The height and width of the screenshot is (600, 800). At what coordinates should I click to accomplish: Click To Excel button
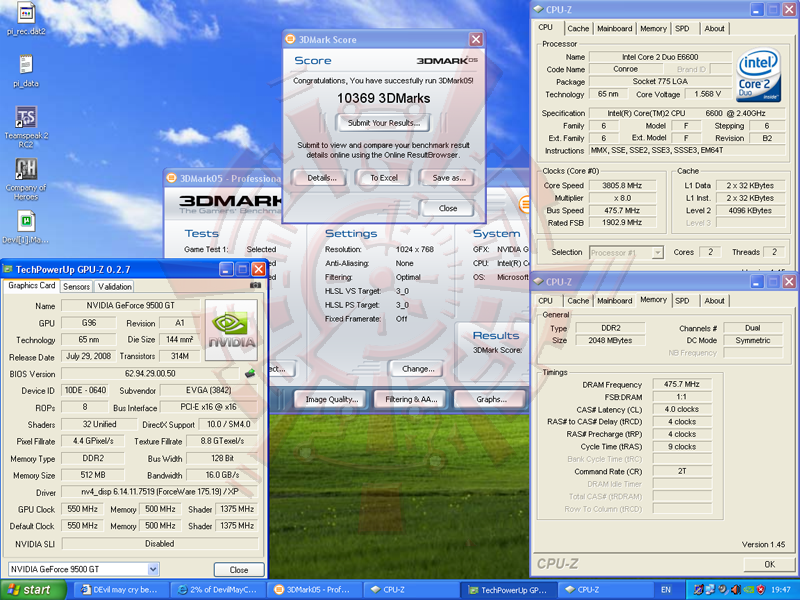[384, 178]
